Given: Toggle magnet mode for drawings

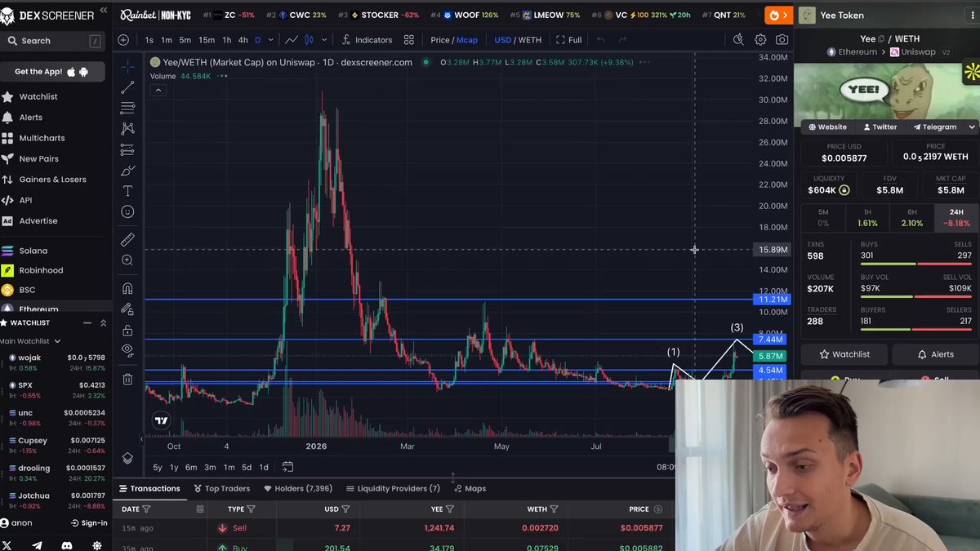Looking at the screenshot, I should tap(127, 288).
